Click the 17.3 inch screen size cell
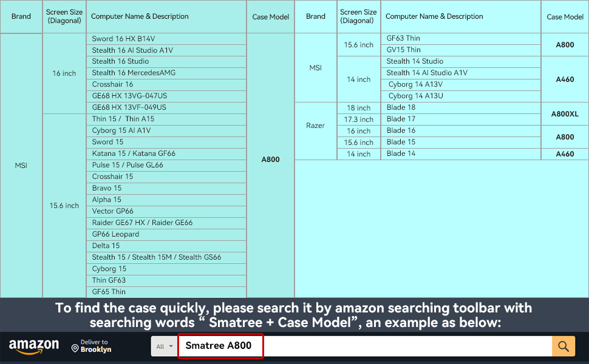Image resolution: width=589 pixels, height=364 pixels. point(358,120)
